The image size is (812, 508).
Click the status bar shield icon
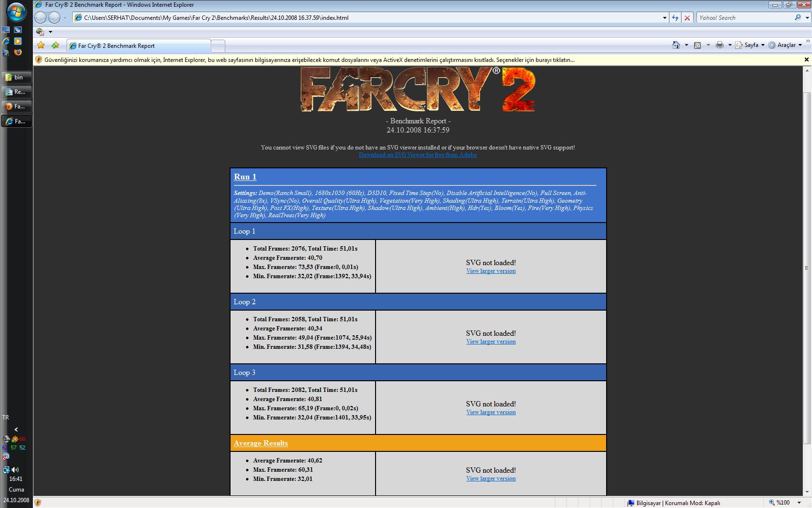click(38, 503)
